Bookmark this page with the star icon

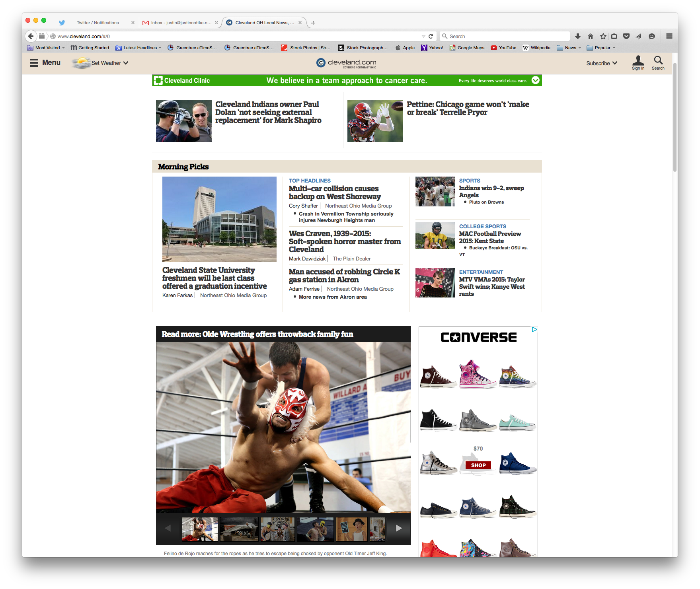pyautogui.click(x=603, y=36)
